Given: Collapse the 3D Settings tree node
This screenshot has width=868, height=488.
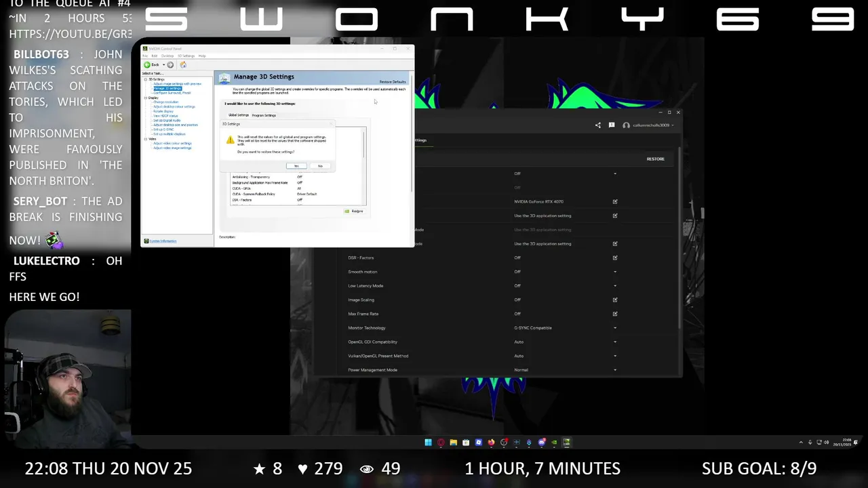Looking at the screenshot, I should pyautogui.click(x=146, y=79).
